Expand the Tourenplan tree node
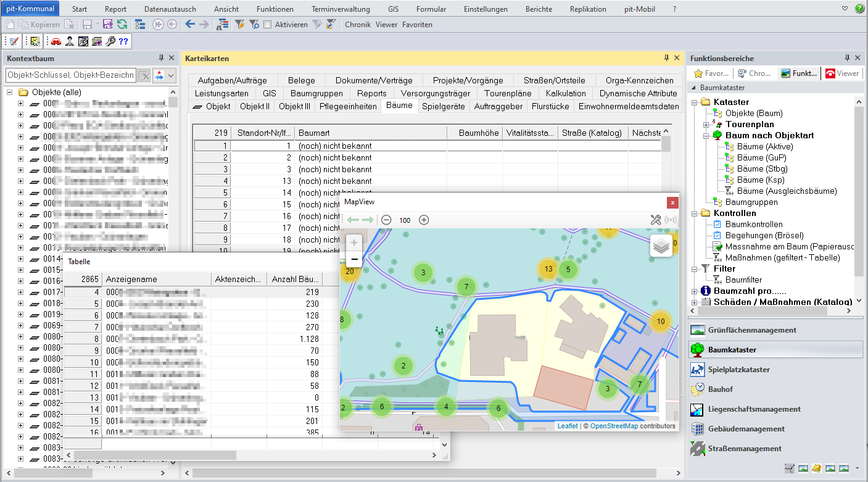 [706, 125]
